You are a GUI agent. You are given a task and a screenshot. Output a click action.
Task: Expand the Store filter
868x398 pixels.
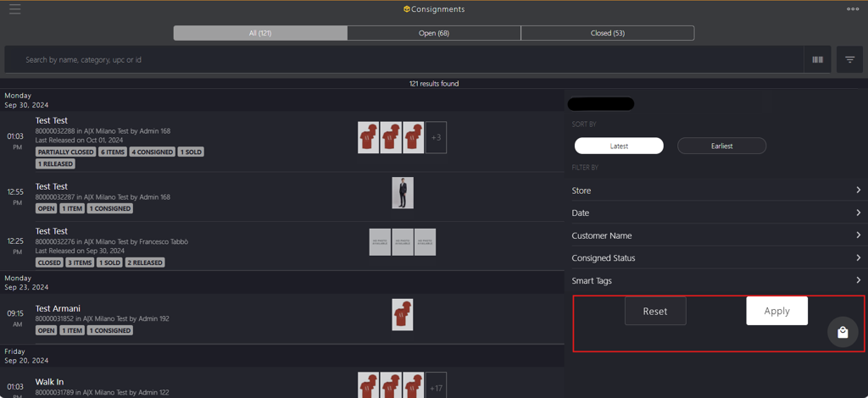(717, 191)
